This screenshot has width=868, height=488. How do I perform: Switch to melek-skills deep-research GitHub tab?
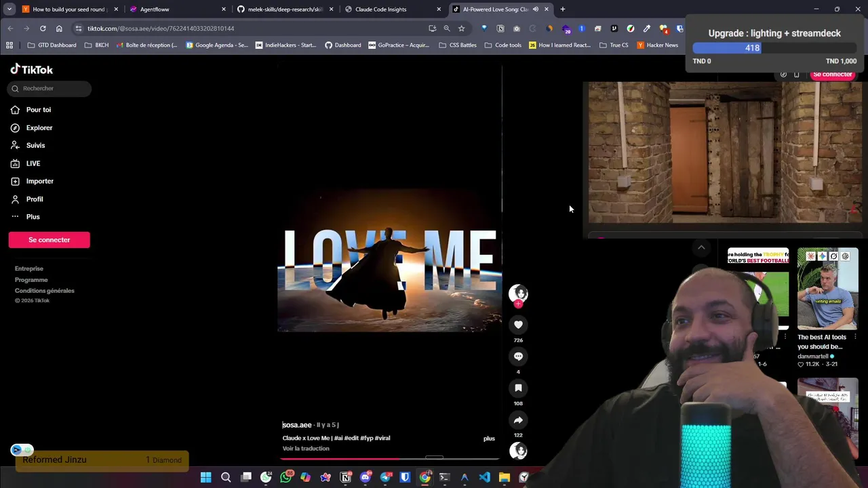[x=285, y=9]
